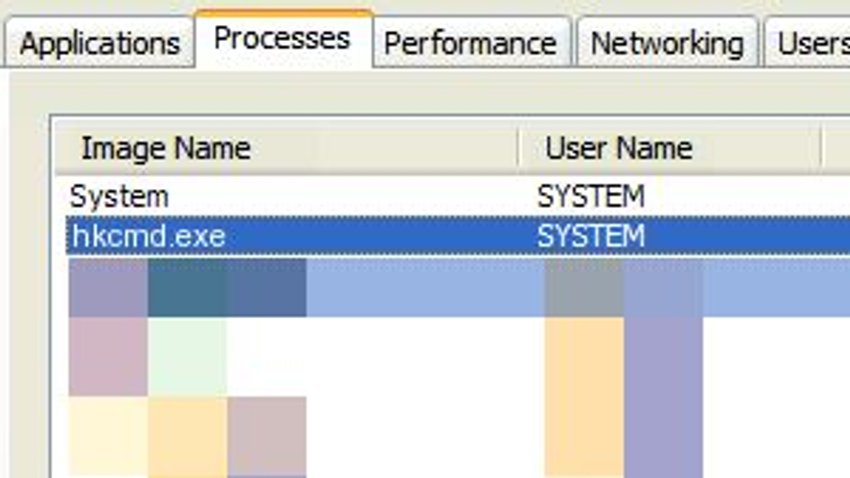Switch to the Applications tab
Image resolution: width=850 pixels, height=478 pixels.
click(x=98, y=44)
